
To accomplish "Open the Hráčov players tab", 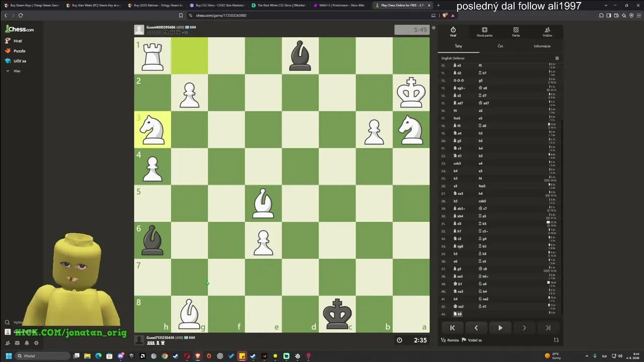I will 547,32.
